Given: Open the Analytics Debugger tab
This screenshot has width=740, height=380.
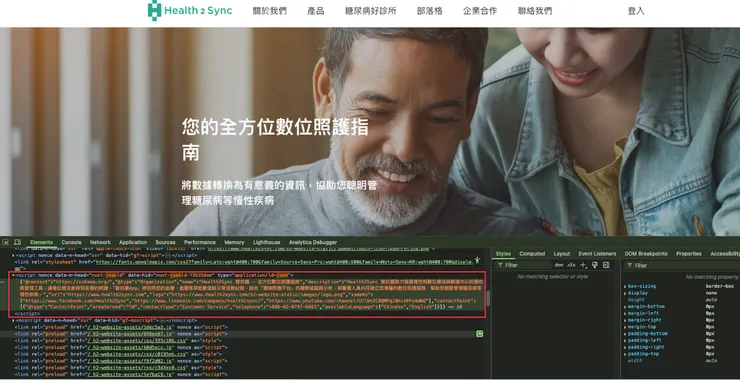Looking at the screenshot, I should pyautogui.click(x=313, y=242).
